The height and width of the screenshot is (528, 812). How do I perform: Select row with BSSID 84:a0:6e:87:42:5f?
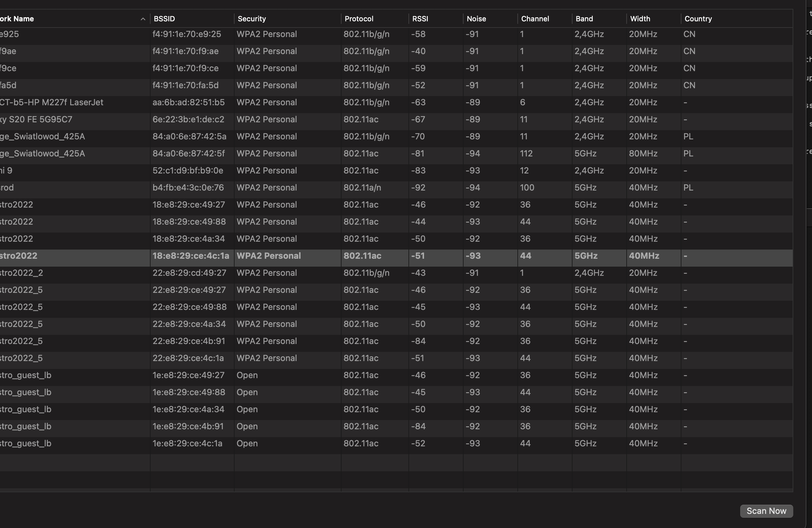click(188, 153)
